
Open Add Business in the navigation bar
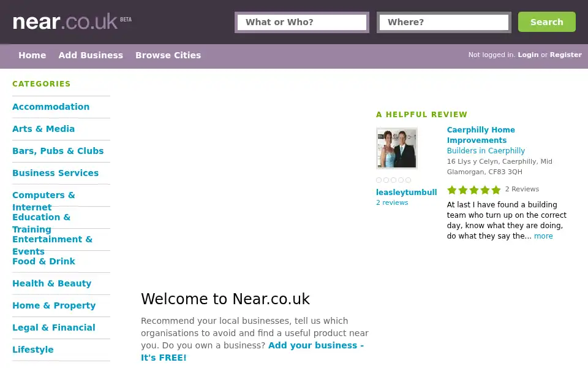[x=91, y=55]
